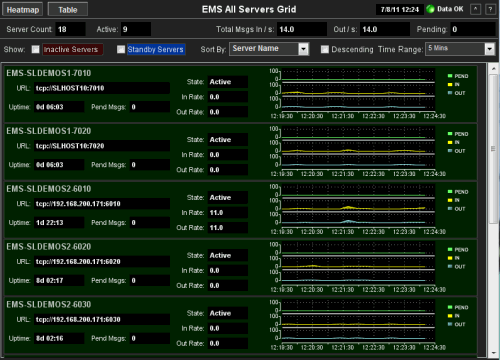Click the scrollbar up arrow
Screen dimensions: 500x360
pos(493,69)
